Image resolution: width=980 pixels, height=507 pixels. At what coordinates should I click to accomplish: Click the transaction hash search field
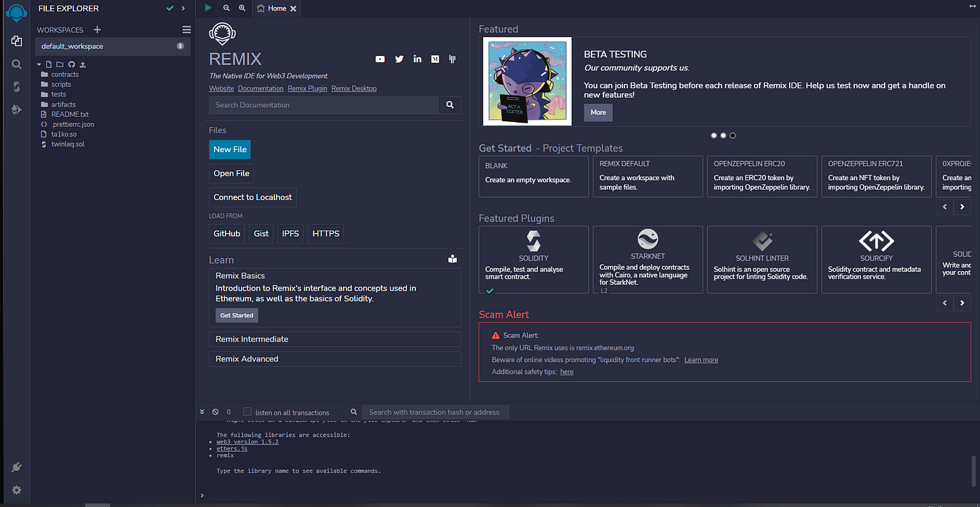point(435,412)
